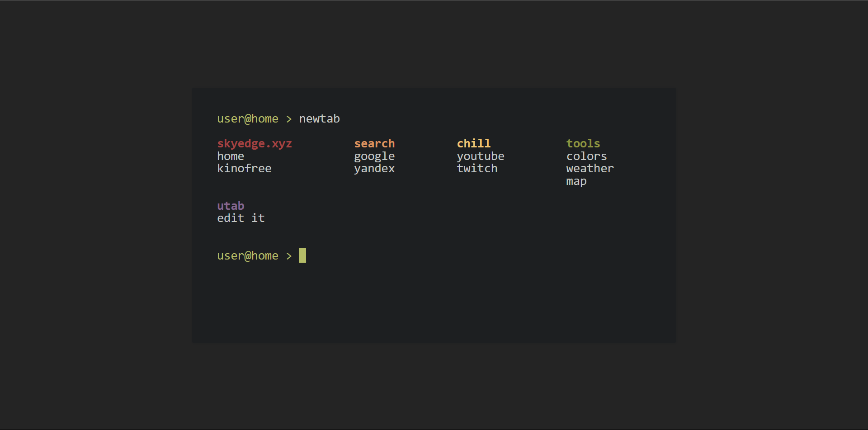The width and height of the screenshot is (868, 430).
Task: Click the skyedge.xyz heading
Action: [255, 144]
